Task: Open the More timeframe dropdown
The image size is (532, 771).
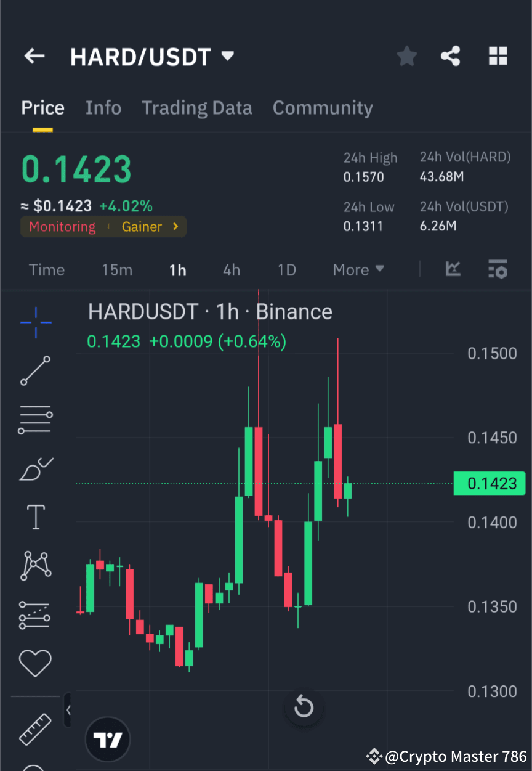Action: pos(358,269)
